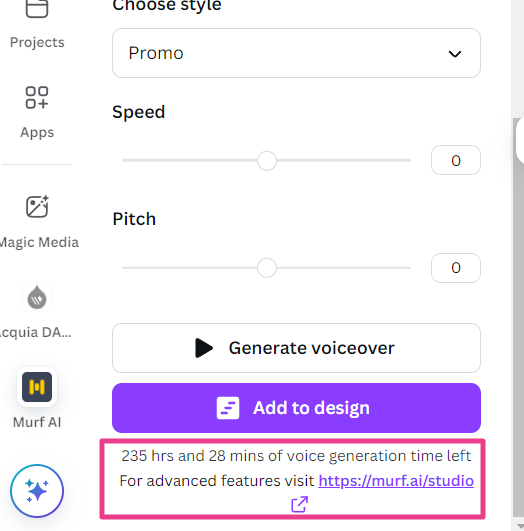This screenshot has width=524, height=531.
Task: Click the external link arrow icon
Action: (299, 505)
